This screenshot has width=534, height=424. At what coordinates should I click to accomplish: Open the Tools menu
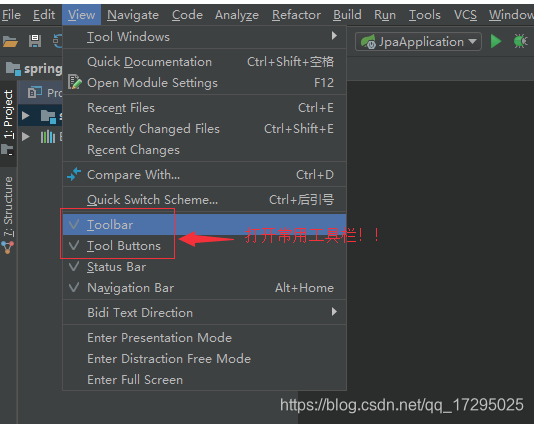point(425,15)
